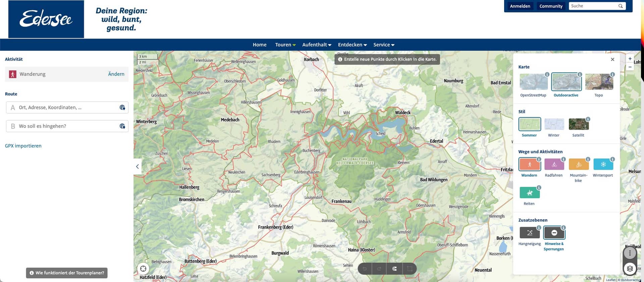644x282 pixels.
Task: Open the Service navigation menu
Action: (x=384, y=45)
